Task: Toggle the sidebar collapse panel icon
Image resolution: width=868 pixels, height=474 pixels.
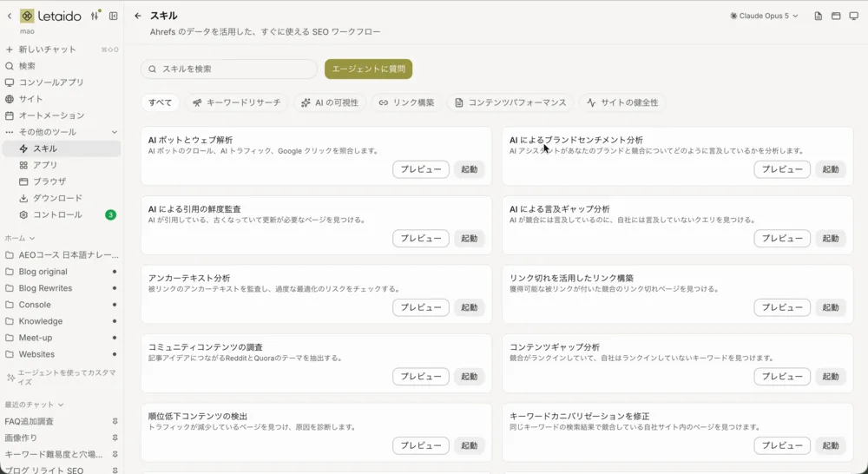Action: coord(114,16)
